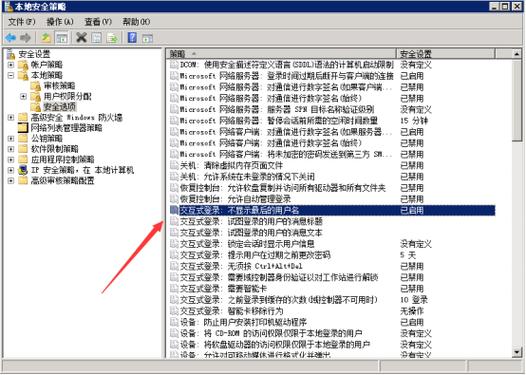Select 本地策略 label in the tree
Viewport: 526px width, 375px height.
[x=47, y=75]
